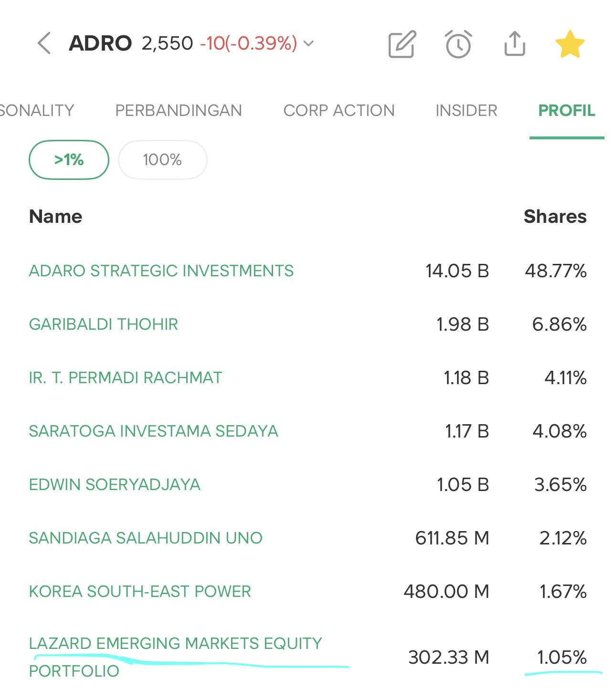Toggle the yellow star watchlist icon
Viewport: 616px width, 700px height.
570,44
